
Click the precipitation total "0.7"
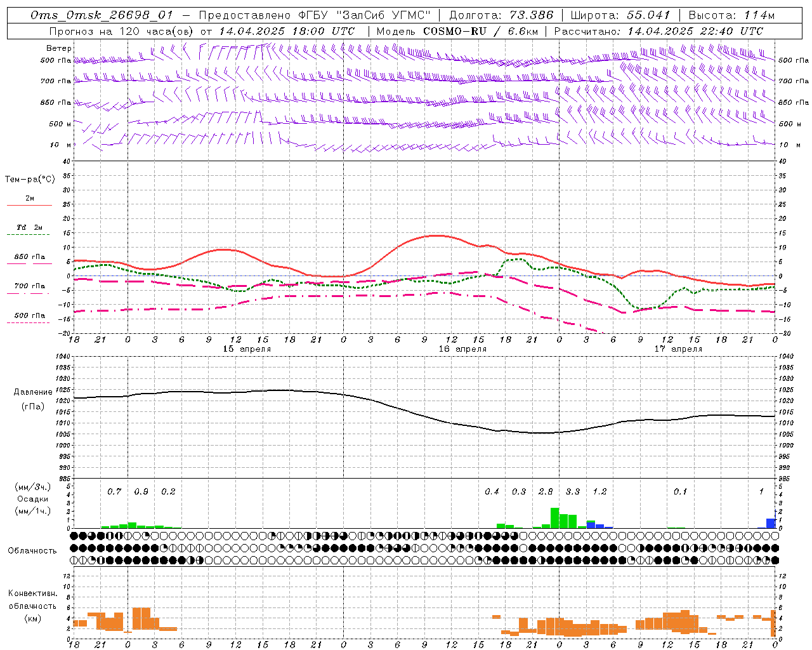point(114,492)
